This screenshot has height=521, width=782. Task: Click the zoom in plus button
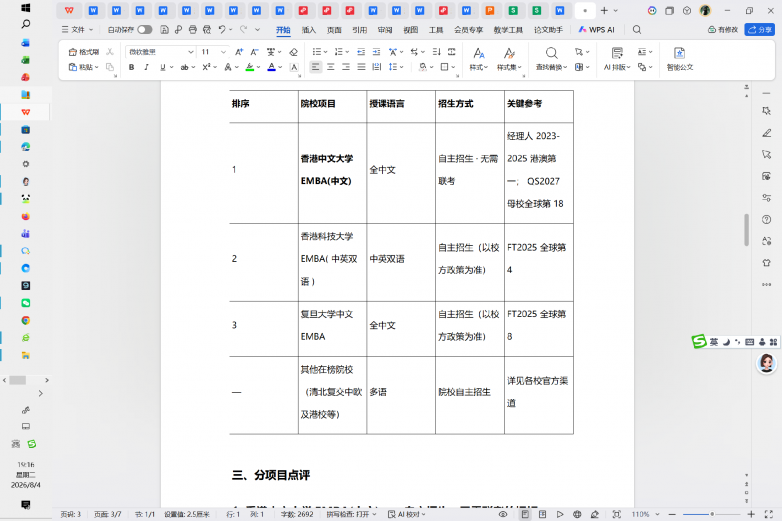(x=751, y=514)
